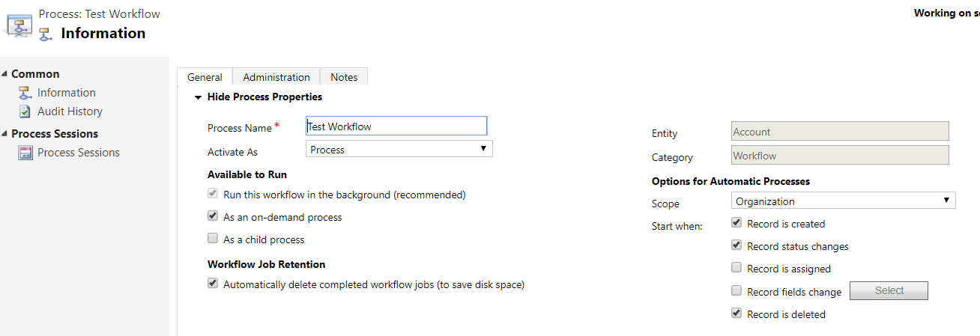Click the Process Sessions sidebar icon
This screenshot has height=336, width=980.
25,153
